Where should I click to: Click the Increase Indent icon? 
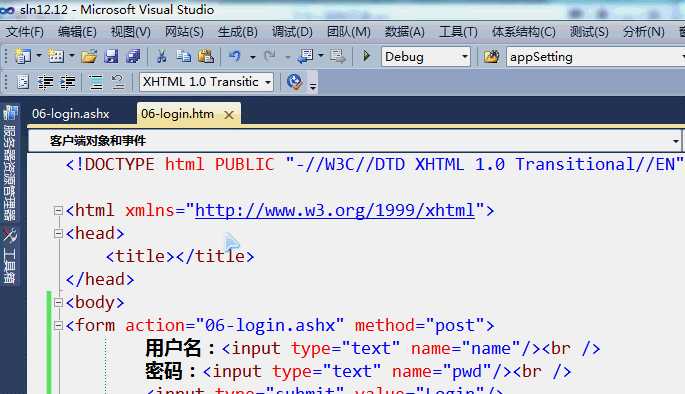coord(68,82)
